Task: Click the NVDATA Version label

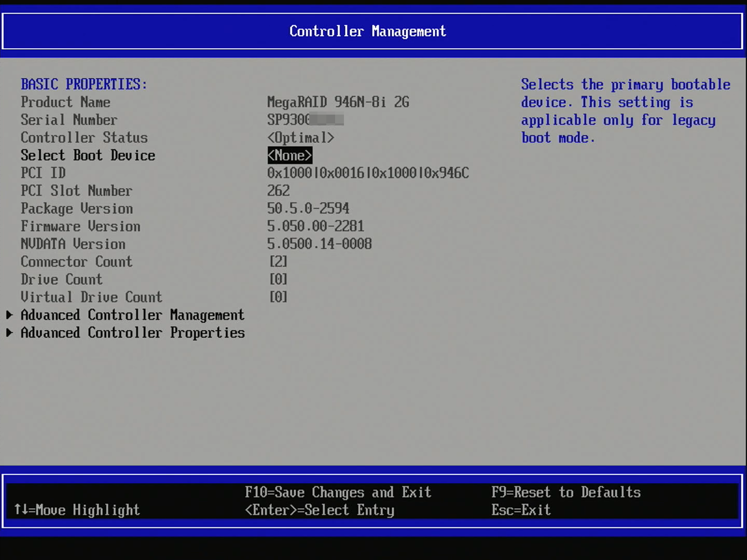Action: pos(73,244)
